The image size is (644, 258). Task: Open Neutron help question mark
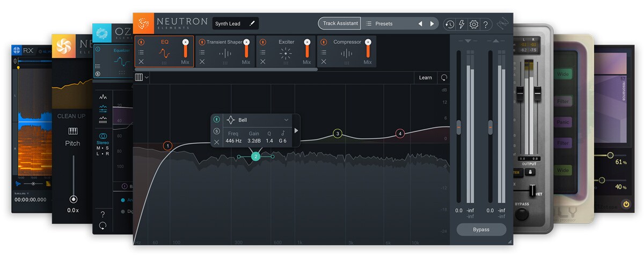click(485, 24)
